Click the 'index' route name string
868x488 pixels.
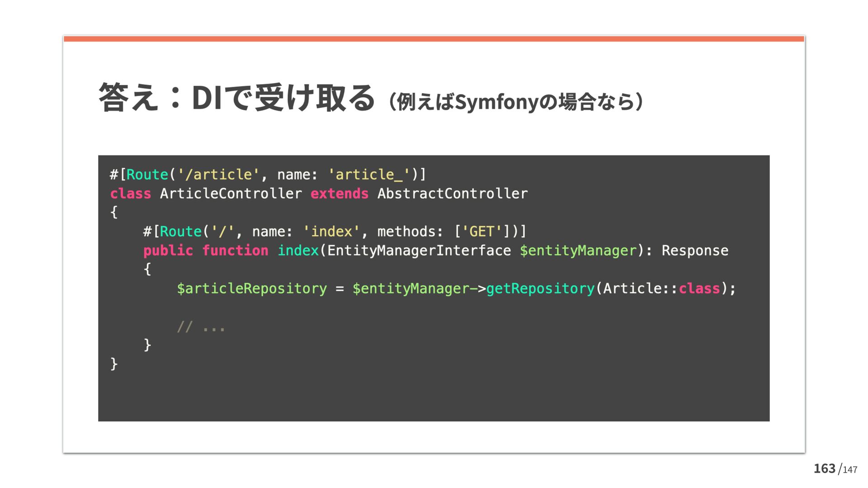331,231
